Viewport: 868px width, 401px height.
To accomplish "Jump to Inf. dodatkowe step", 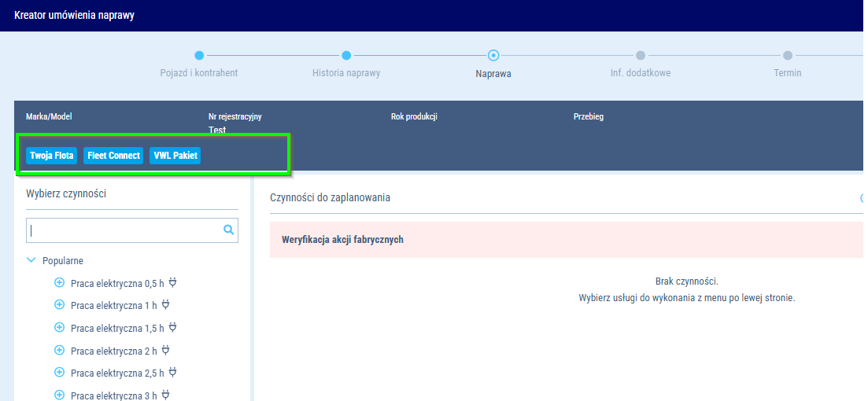I will click(x=641, y=55).
